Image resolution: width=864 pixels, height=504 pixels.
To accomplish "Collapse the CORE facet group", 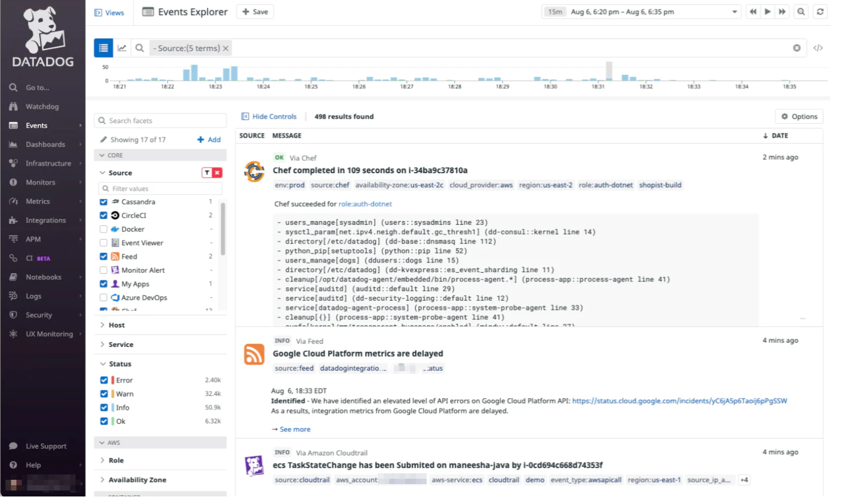I will pyautogui.click(x=160, y=155).
